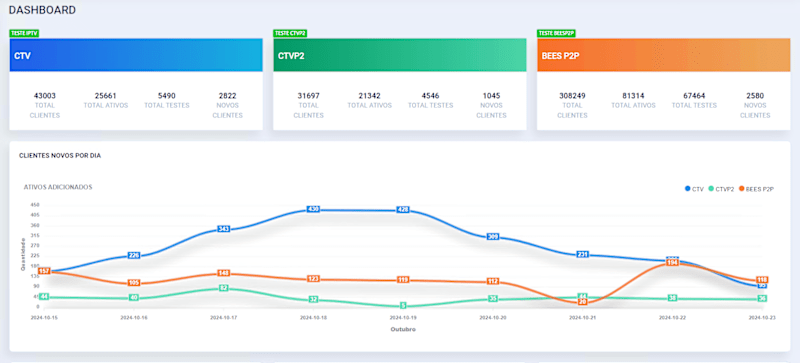The image size is (800, 363).
Task: Select the 5490 total testes value
Action: pyautogui.click(x=167, y=95)
